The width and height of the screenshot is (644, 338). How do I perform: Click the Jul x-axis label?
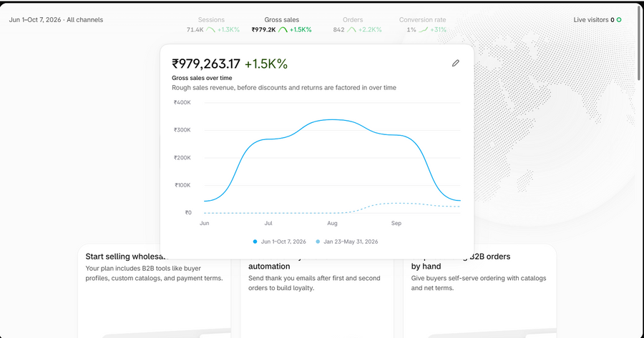pos(268,223)
